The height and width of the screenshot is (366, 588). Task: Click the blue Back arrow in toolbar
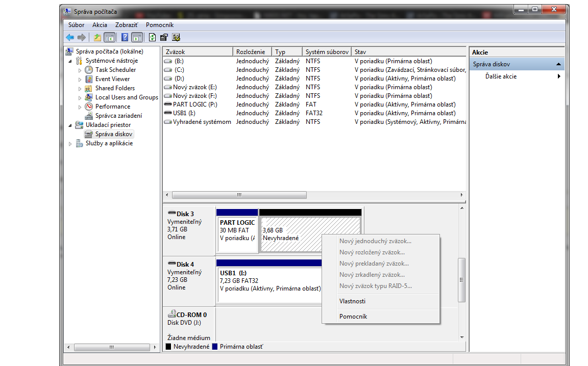pyautogui.click(x=70, y=37)
